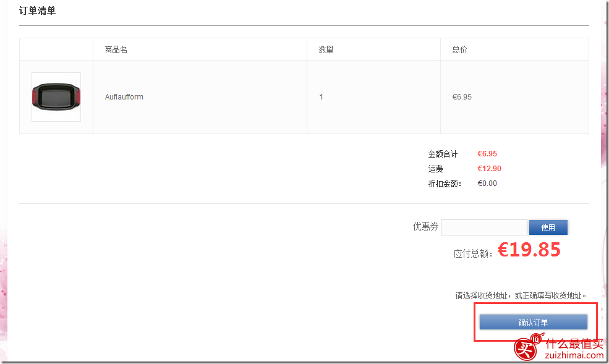Click the red €6.95 金额合计 subtotal value
Image resolution: width=609 pixels, height=364 pixels.
coord(487,154)
